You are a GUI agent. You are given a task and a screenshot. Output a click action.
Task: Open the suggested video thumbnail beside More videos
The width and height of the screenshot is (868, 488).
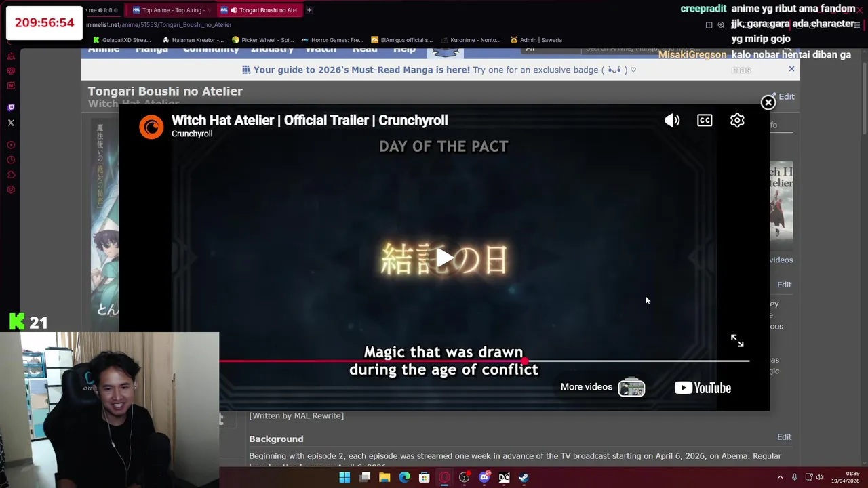[631, 388]
